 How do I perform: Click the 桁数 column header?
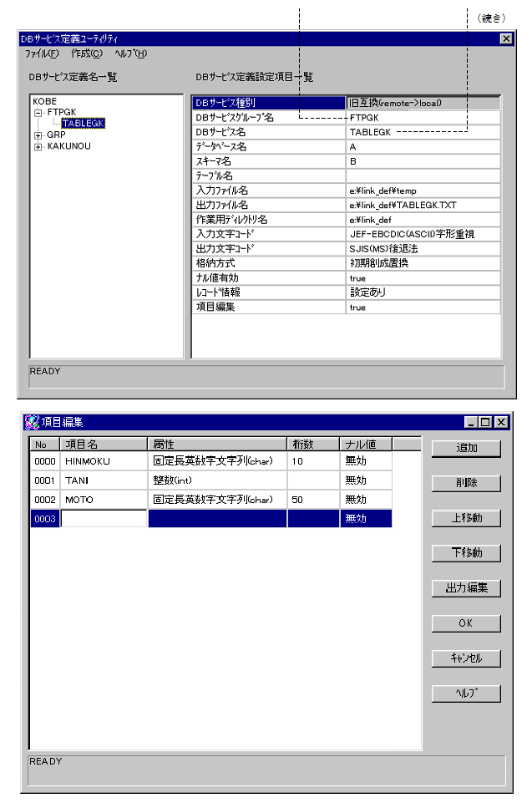(313, 444)
